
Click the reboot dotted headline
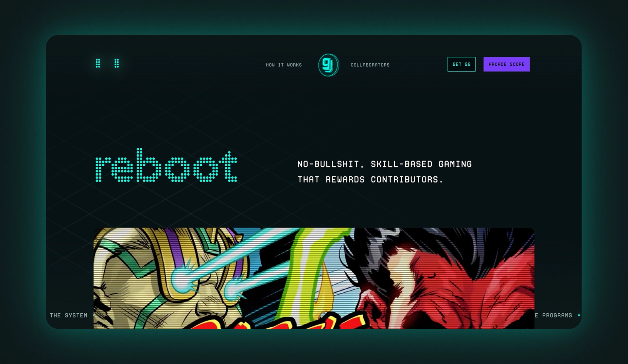point(166,165)
